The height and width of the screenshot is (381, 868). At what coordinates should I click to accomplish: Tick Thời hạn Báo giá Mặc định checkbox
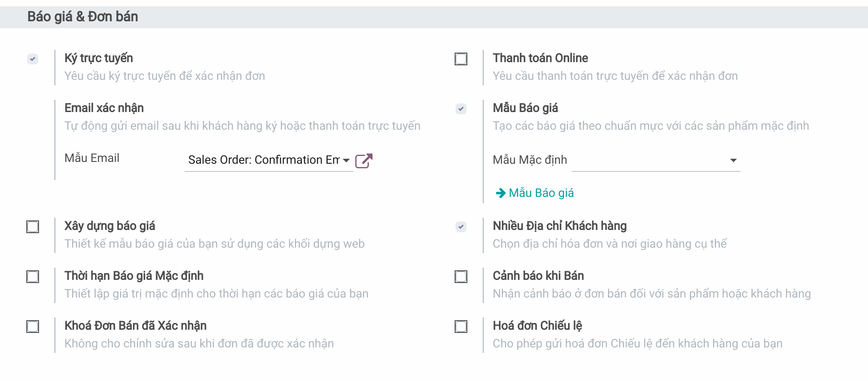[x=33, y=277]
